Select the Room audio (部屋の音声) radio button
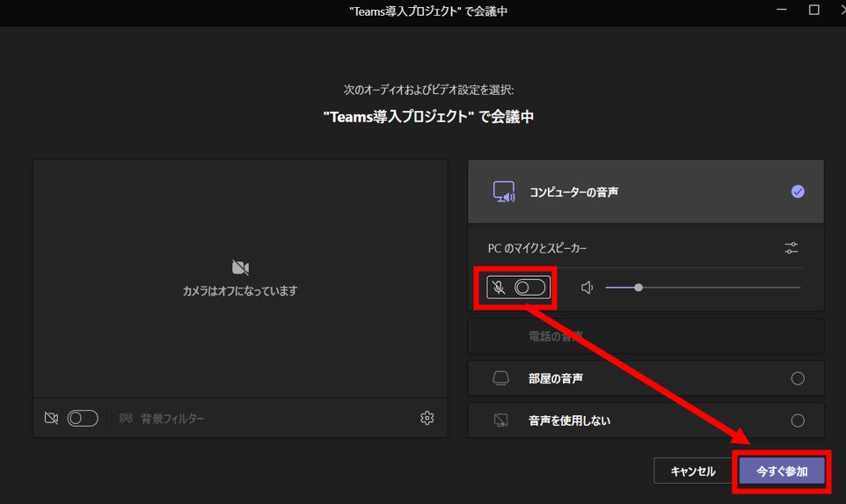 click(x=798, y=378)
